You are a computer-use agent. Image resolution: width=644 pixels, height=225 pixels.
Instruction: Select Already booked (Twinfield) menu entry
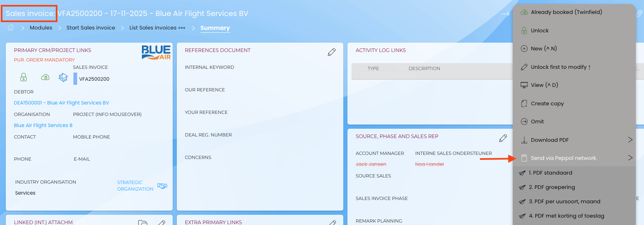(x=574, y=12)
